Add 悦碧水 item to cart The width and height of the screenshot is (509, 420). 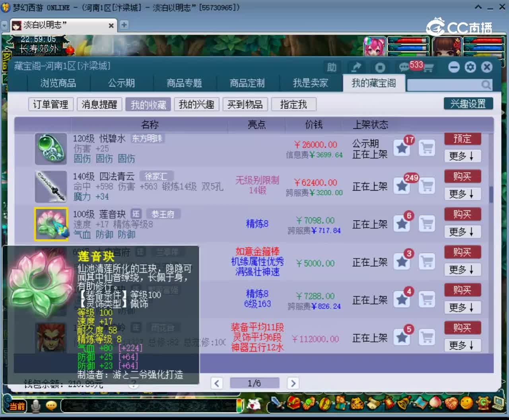[x=427, y=148]
